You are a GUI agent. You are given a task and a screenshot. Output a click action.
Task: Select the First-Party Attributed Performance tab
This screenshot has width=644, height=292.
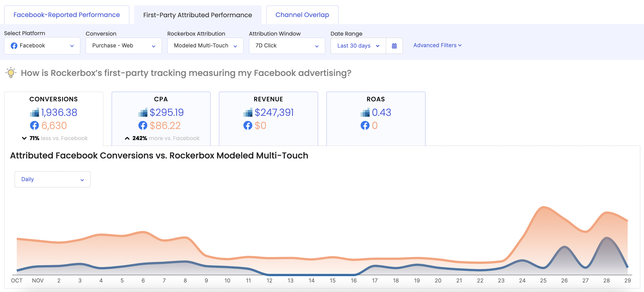coord(198,15)
